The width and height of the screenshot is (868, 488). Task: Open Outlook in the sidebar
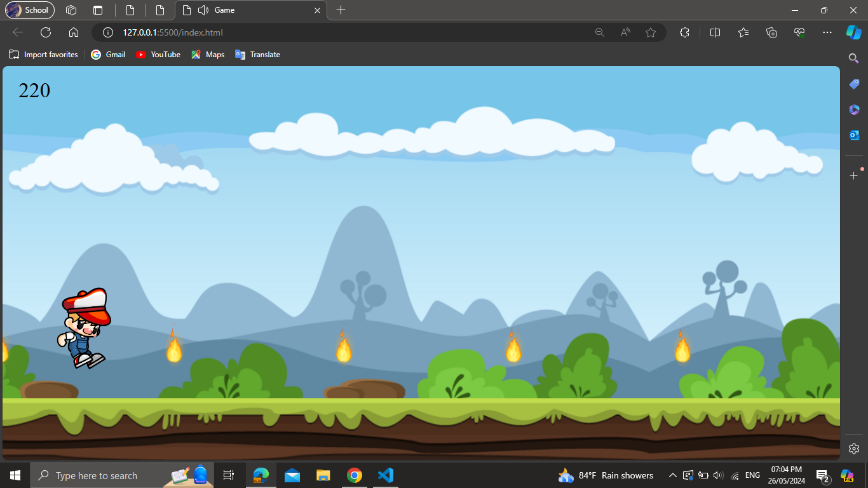pos(854,135)
